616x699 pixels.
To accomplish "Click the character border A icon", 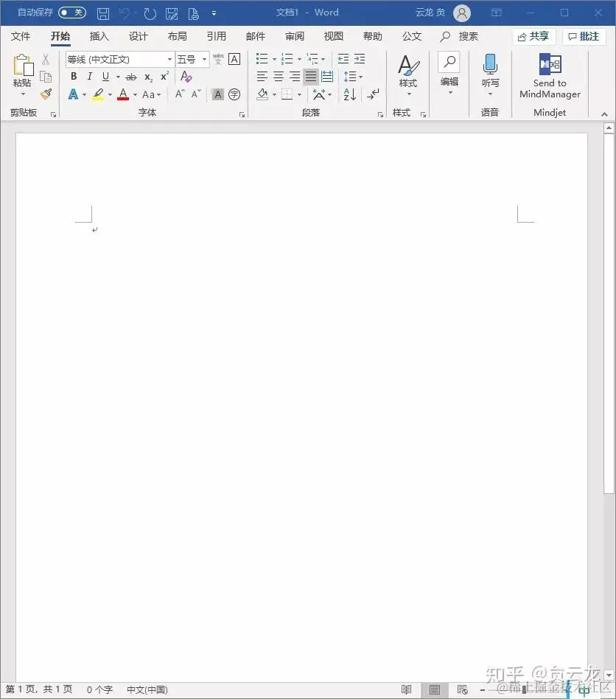I will pos(234,59).
